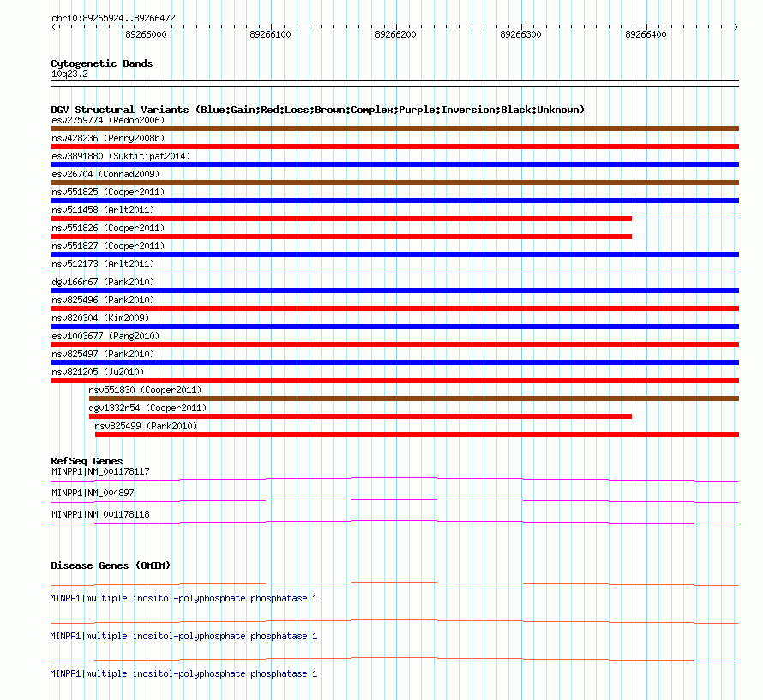Select the nsv820304 (Kim2009) label
Image resolution: width=763 pixels, height=700 pixels.
point(100,318)
